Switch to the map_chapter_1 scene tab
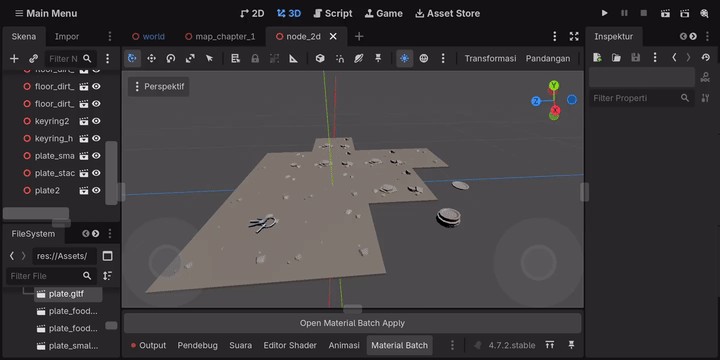 pyautogui.click(x=219, y=36)
